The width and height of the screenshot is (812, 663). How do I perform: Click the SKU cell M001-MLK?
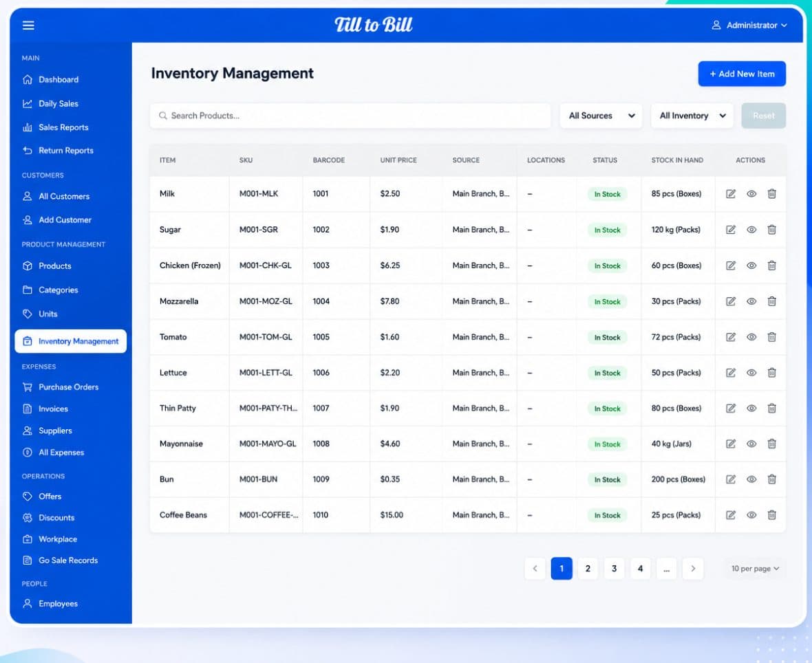tap(259, 193)
